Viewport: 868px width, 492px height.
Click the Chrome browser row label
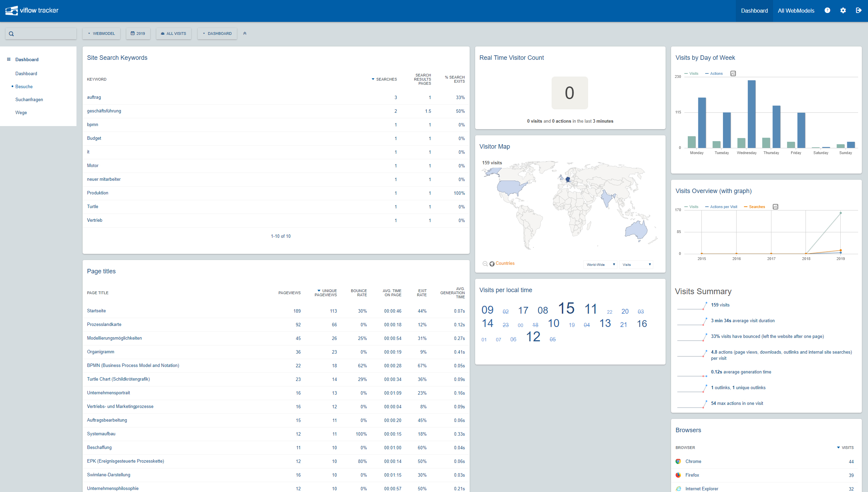tap(693, 461)
